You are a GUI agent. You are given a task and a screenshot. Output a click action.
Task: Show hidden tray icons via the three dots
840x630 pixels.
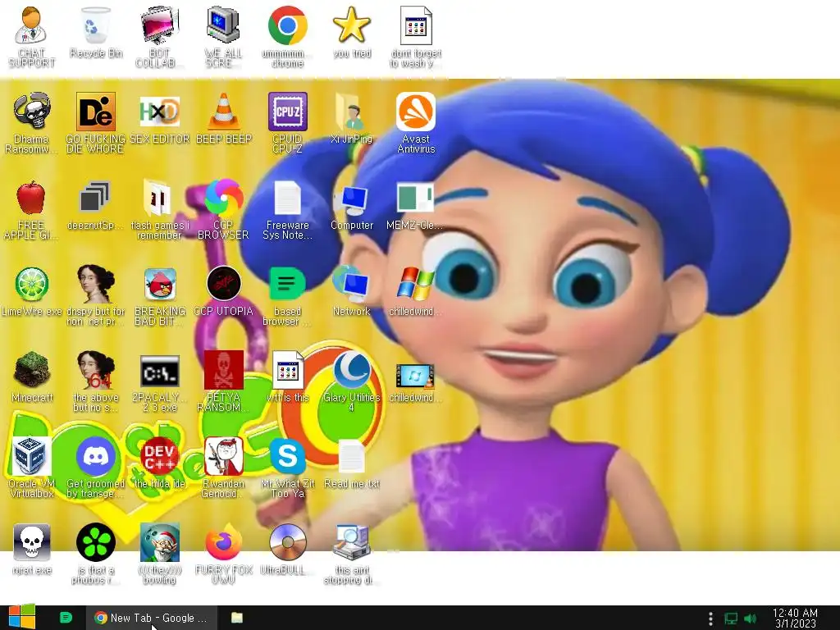pos(710,619)
